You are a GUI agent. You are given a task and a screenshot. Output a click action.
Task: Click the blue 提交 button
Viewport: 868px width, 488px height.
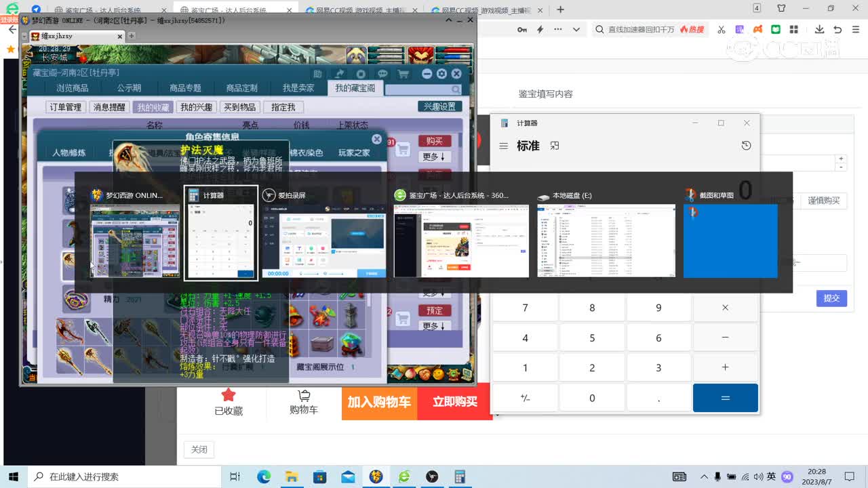click(x=831, y=298)
